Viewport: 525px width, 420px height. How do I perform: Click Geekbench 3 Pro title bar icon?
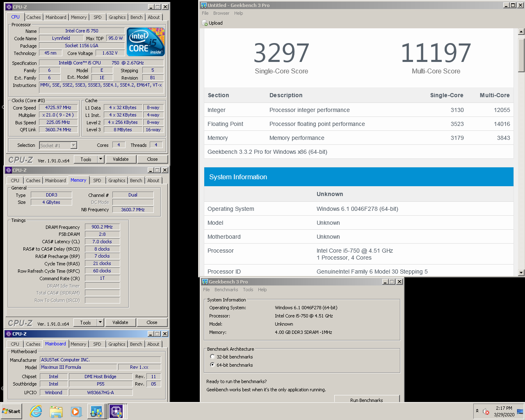(205, 282)
